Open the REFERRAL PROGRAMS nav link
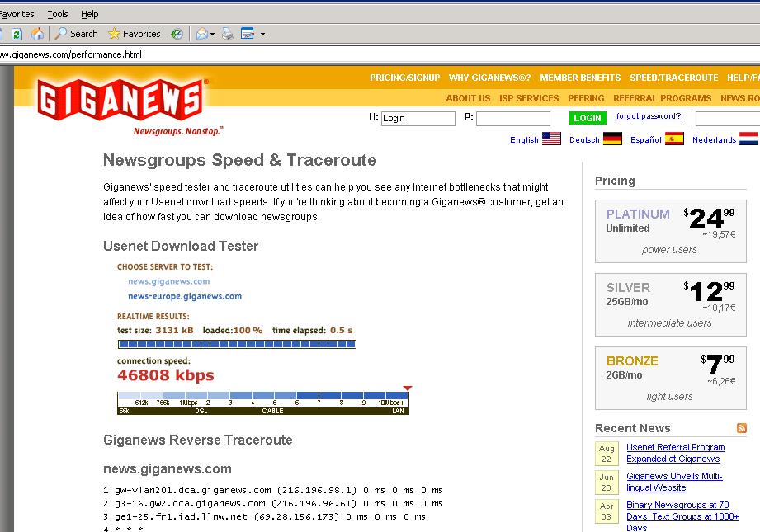Viewport: 760px width, 532px height. 662,98
